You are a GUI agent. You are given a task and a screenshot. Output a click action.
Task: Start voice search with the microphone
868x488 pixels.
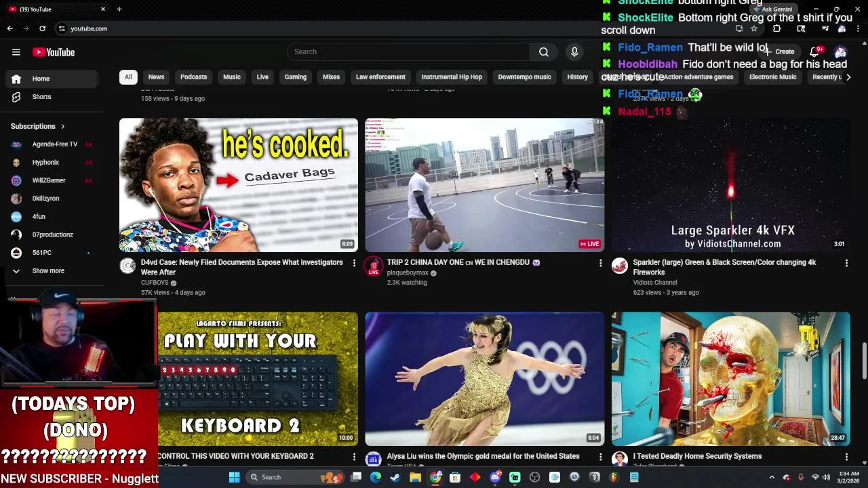click(574, 52)
